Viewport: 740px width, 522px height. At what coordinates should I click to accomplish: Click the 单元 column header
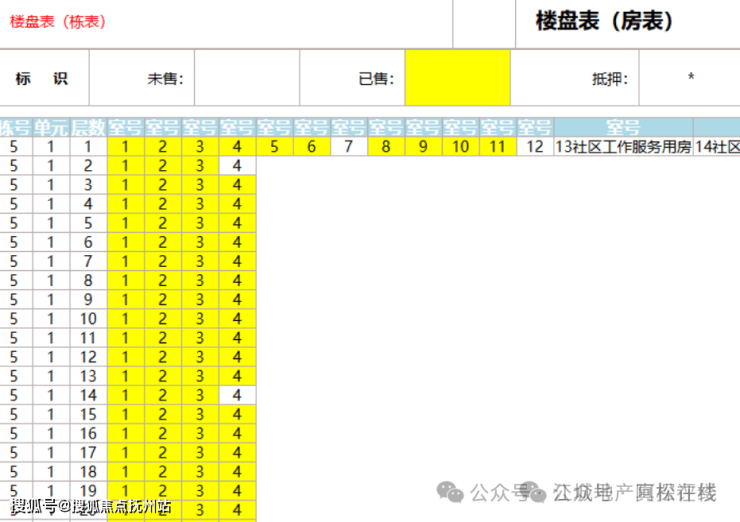pyautogui.click(x=51, y=127)
